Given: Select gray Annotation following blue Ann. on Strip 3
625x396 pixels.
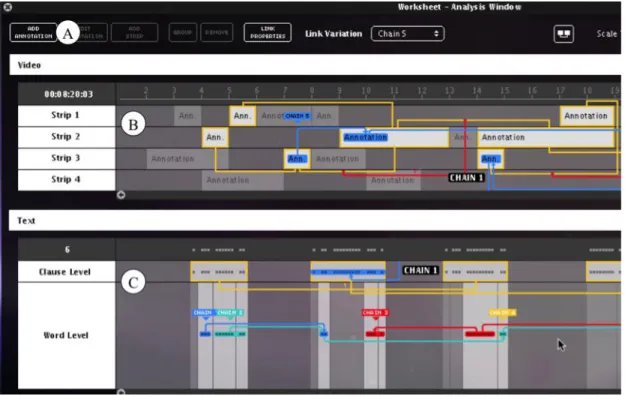Looking at the screenshot, I should coord(338,159).
